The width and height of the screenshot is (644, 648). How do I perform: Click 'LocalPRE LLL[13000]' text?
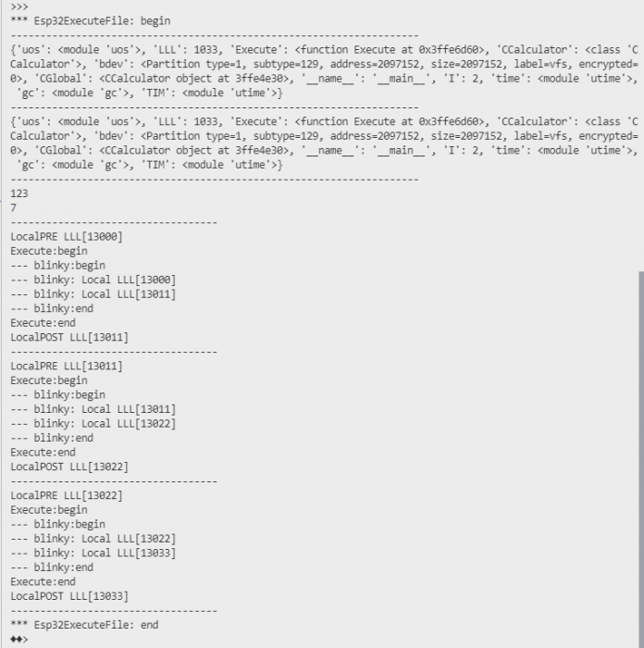coord(67,237)
